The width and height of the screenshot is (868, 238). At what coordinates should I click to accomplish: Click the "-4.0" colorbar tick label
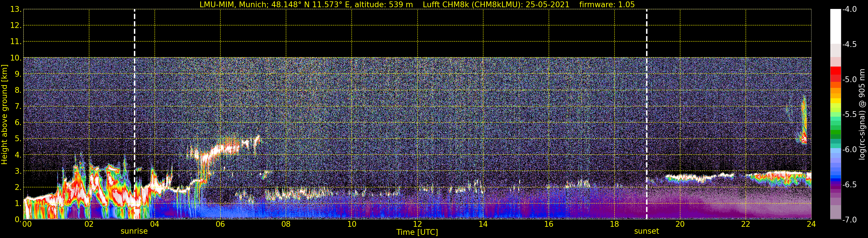click(850, 10)
